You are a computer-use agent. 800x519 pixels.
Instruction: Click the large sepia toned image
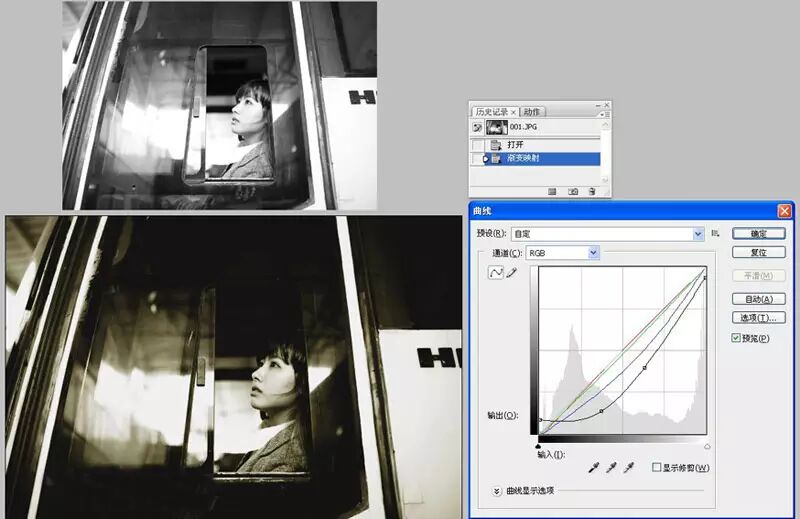(234, 367)
